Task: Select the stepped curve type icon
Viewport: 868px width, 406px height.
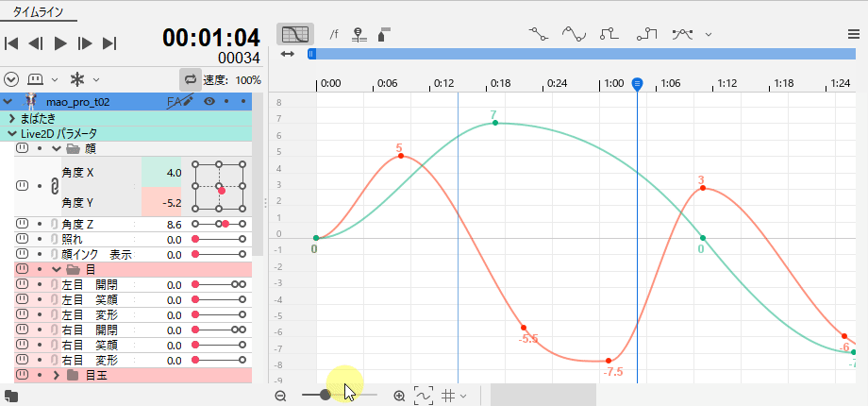Action: 609,34
